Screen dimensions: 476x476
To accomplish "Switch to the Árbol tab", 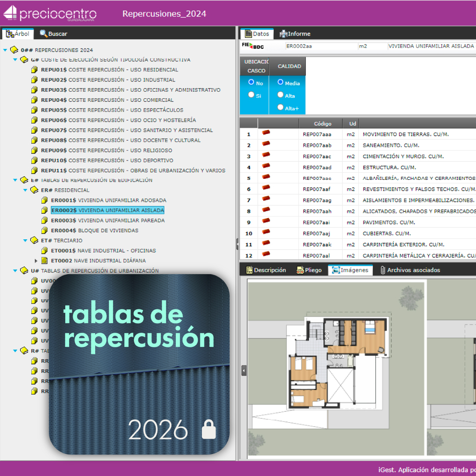I will 18,33.
